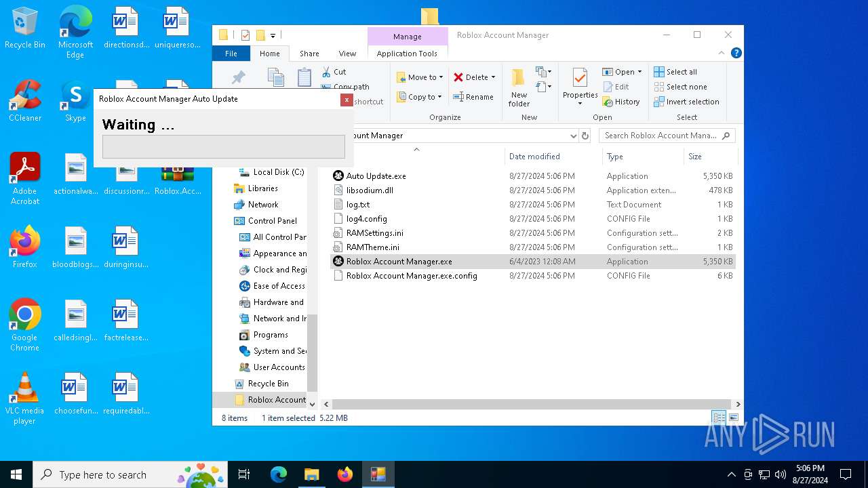868x488 pixels.
Task: Collapse the ribbon with the chevron
Action: [x=721, y=53]
